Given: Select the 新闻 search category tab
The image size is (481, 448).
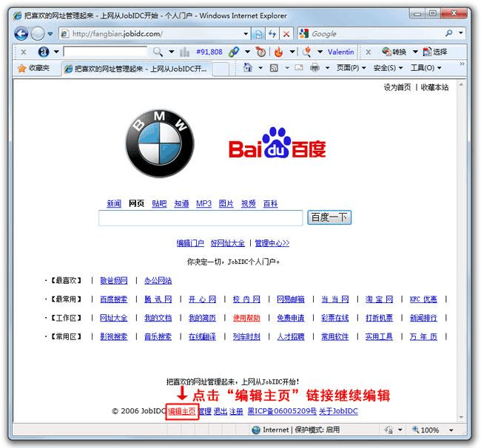Looking at the screenshot, I should point(113,203).
